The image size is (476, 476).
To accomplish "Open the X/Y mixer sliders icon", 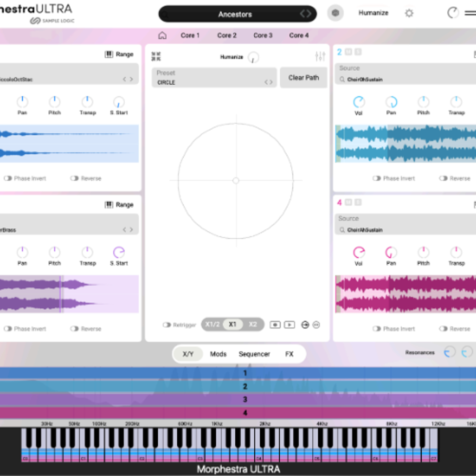I will (x=320, y=56).
